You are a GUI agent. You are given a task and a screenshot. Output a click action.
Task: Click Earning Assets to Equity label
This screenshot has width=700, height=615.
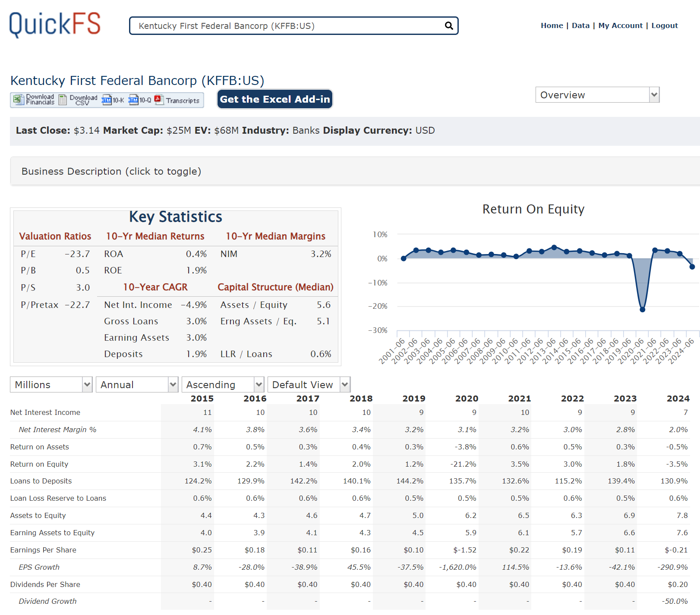coord(52,533)
